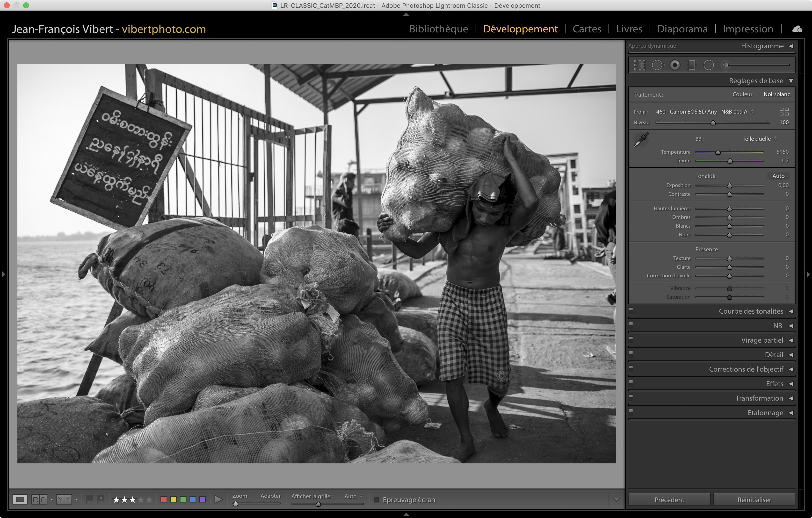The height and width of the screenshot is (518, 812).
Task: Select the crop overlay tool
Action: 639,65
